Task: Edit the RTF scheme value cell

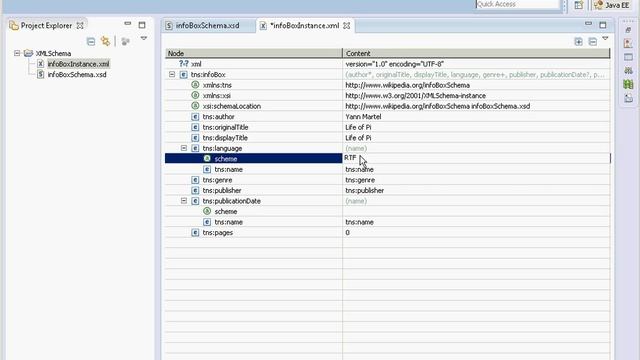Action: (476, 158)
